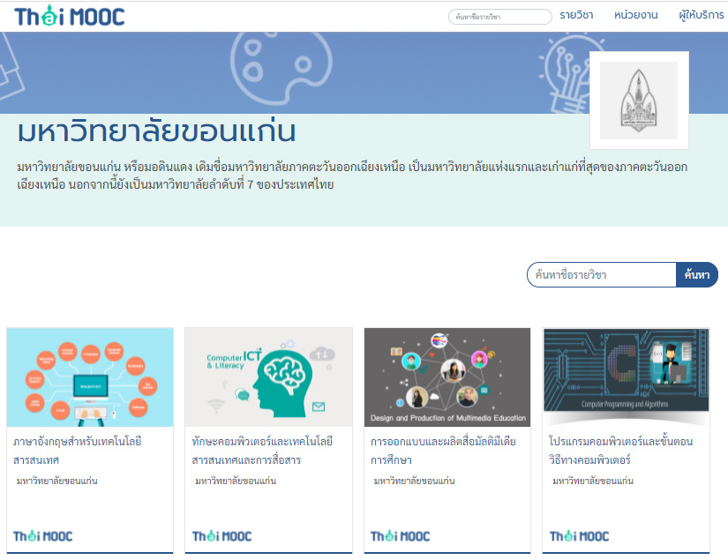728x560 pixels.
Task: Click the ค้นหาชื่อรายวิชา course search box
Action: (601, 274)
